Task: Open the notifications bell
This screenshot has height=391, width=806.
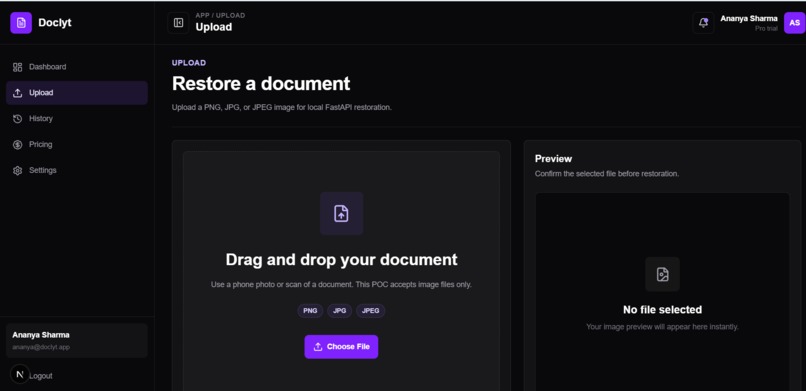Action: (703, 23)
